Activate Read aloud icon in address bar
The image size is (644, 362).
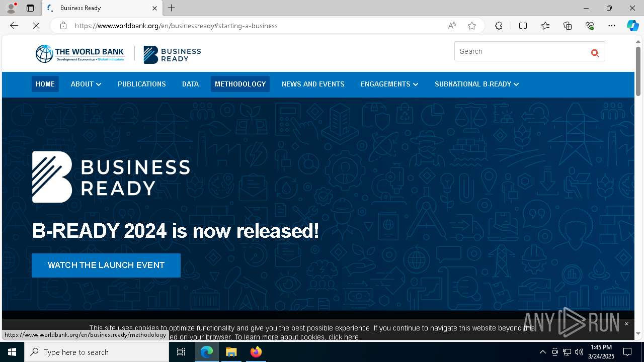click(x=452, y=26)
